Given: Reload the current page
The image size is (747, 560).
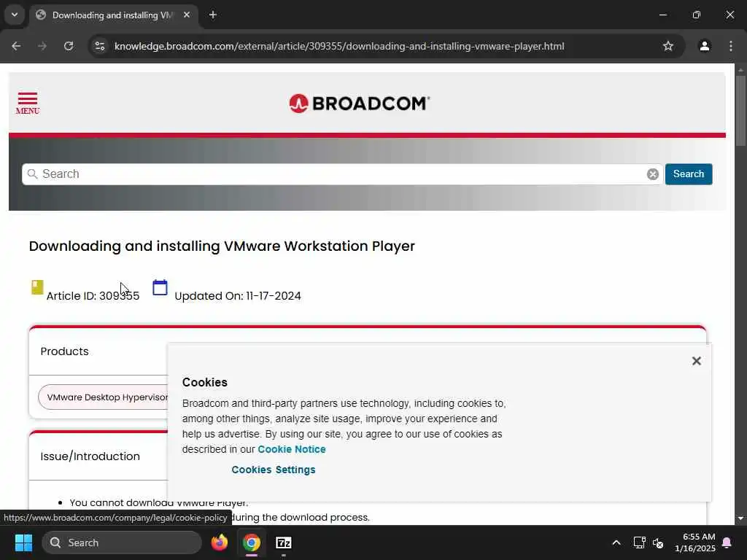Looking at the screenshot, I should pyautogui.click(x=69, y=46).
